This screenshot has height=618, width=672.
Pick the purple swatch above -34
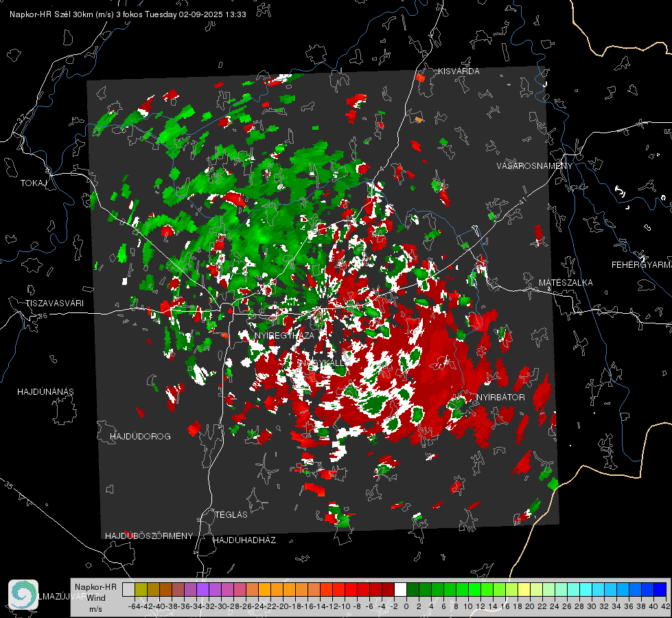tap(202, 589)
